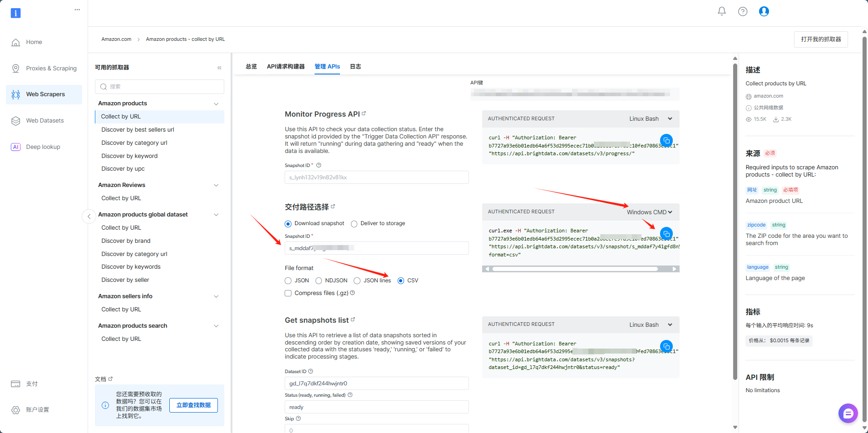Open the 交付路径选择 external link icon
Image resolution: width=868 pixels, height=433 pixels.
(x=333, y=207)
